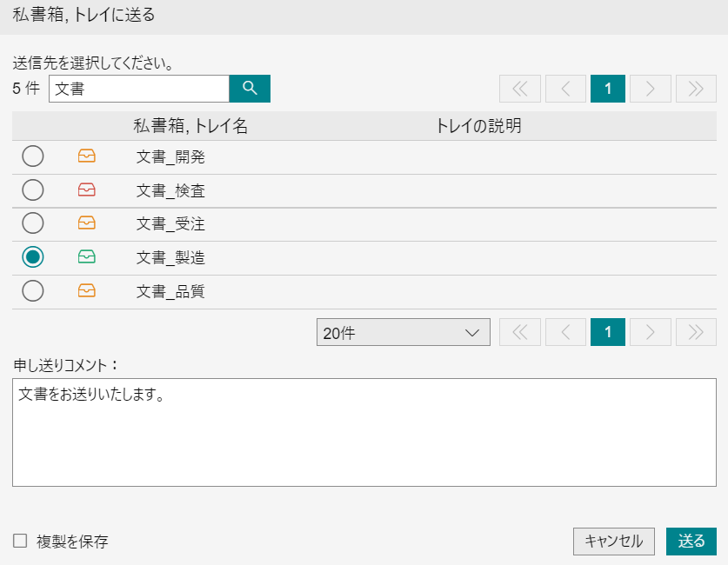This screenshot has width=728, height=565.
Task: Click page 1 in top pager
Action: (608, 89)
